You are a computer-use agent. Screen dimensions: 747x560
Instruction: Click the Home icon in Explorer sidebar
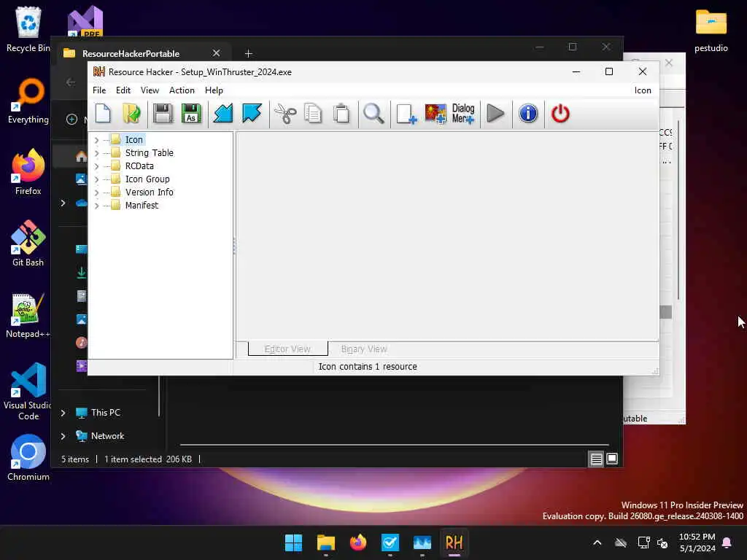tap(82, 156)
